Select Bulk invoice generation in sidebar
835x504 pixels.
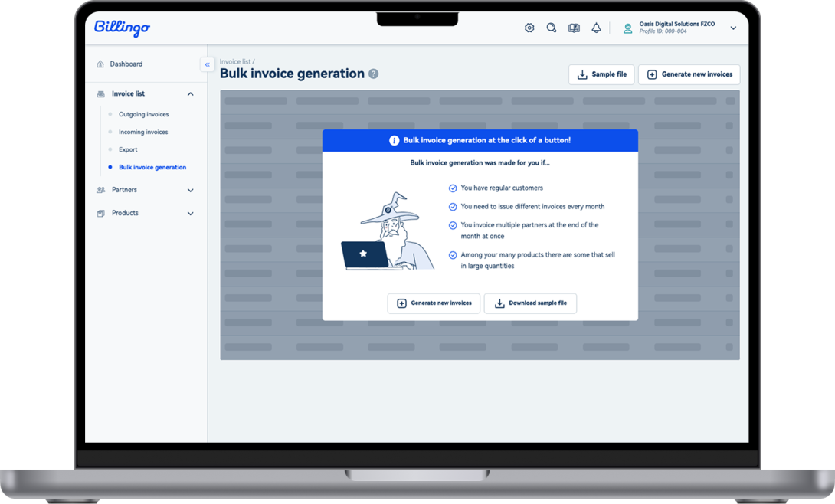pyautogui.click(x=152, y=167)
